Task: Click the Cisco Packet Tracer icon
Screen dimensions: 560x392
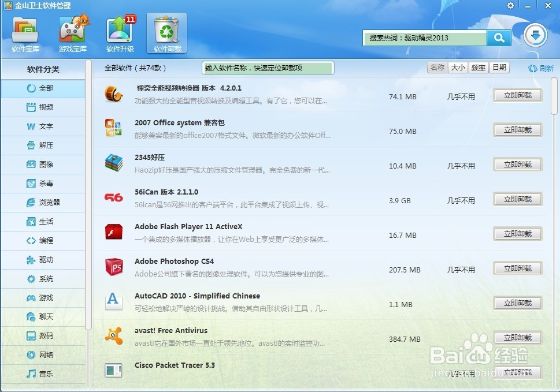Action: coord(114,370)
